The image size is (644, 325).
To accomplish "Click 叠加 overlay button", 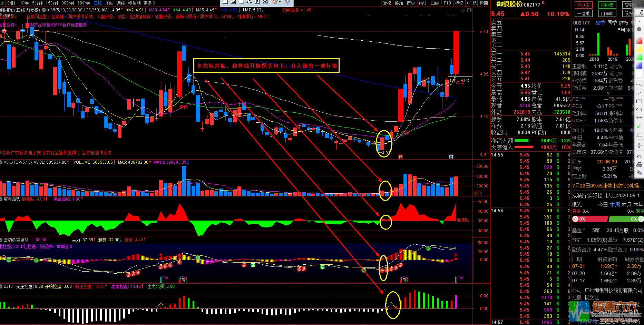I will pyautogui.click(x=399, y=3).
